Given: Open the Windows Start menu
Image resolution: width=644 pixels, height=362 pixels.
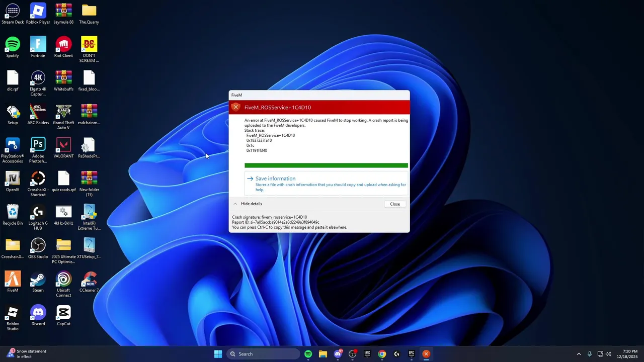Looking at the screenshot, I should [x=218, y=354].
